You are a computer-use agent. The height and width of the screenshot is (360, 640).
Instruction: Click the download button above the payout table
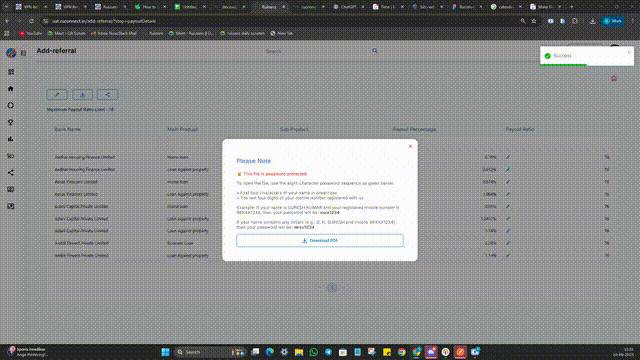82,95
